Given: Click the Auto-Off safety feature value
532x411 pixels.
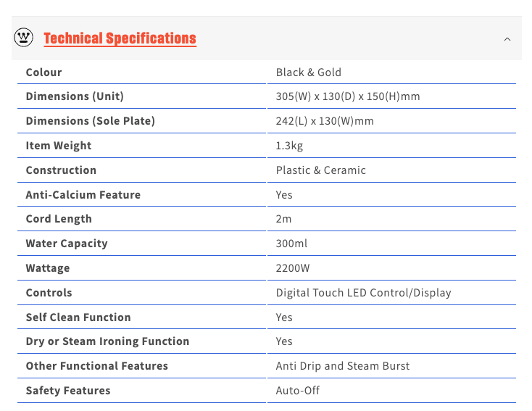Looking at the screenshot, I should pyautogui.click(x=297, y=391).
